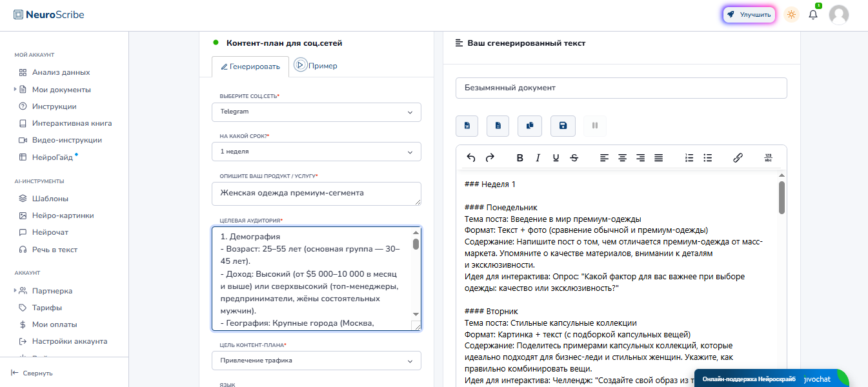This screenshot has height=387, width=868.
Task: Insert numbered list
Action: click(x=689, y=157)
